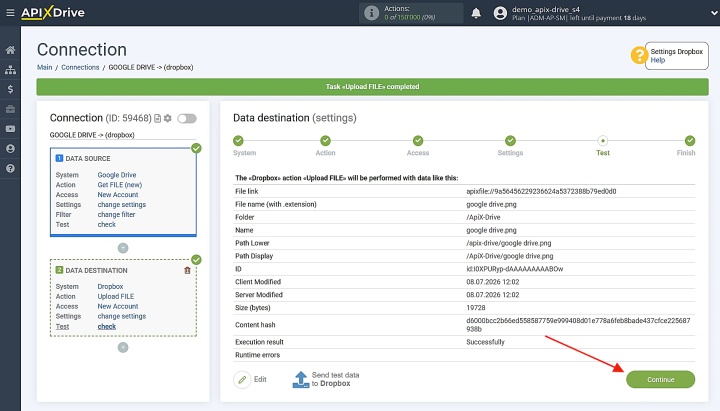Click the Data Destination header title
Viewport: 720px width, 411px height.
(96, 270)
